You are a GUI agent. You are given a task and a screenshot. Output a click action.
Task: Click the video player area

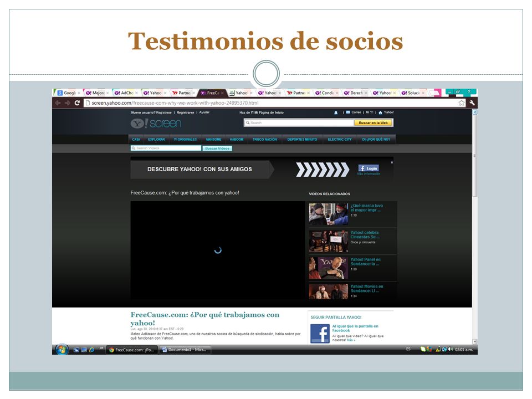218,250
